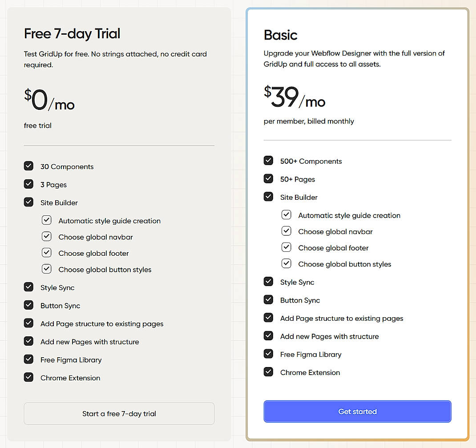476x448 pixels.
Task: Uncheck Choose global navbar in Basic plan
Action: pyautogui.click(x=286, y=231)
